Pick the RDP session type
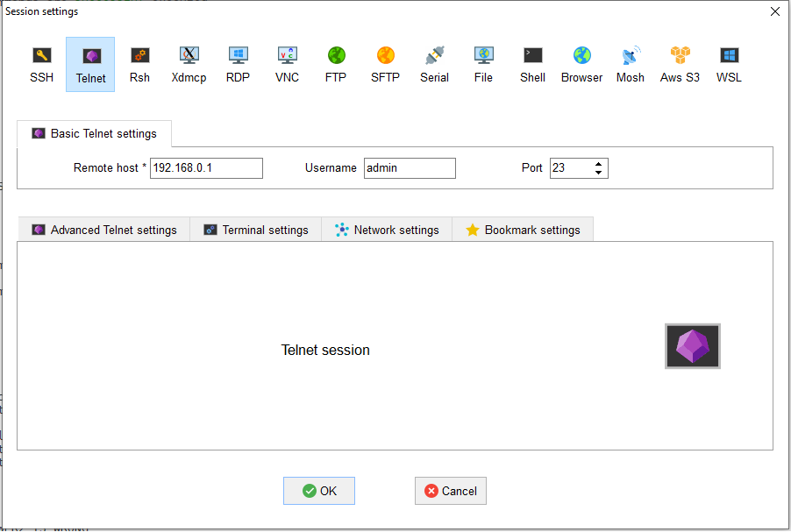This screenshot has height=532, width=791. (x=238, y=64)
